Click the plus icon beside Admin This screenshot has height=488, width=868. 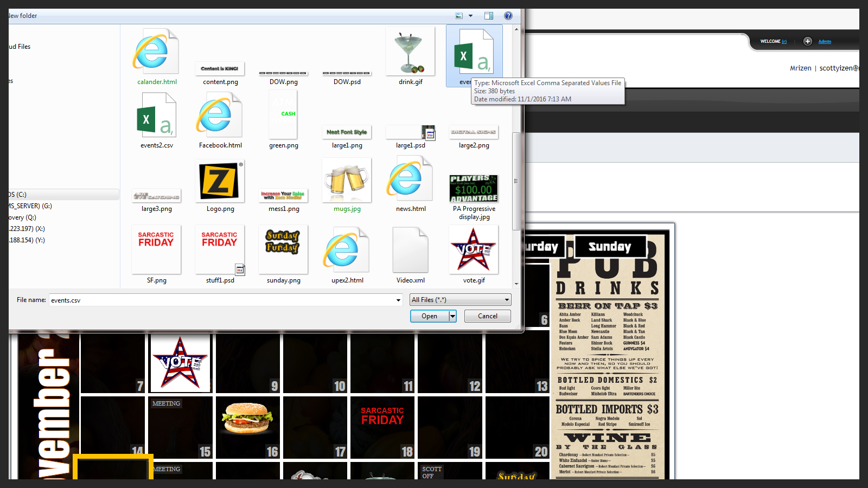(808, 41)
